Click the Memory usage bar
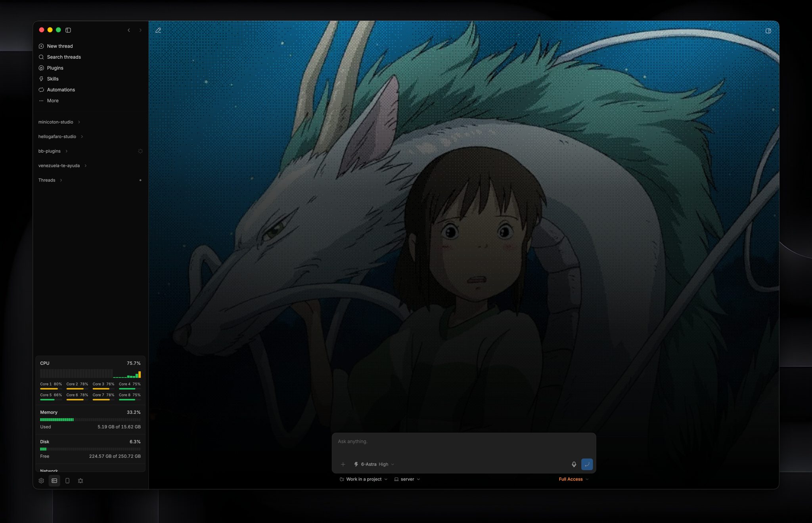 coord(90,419)
